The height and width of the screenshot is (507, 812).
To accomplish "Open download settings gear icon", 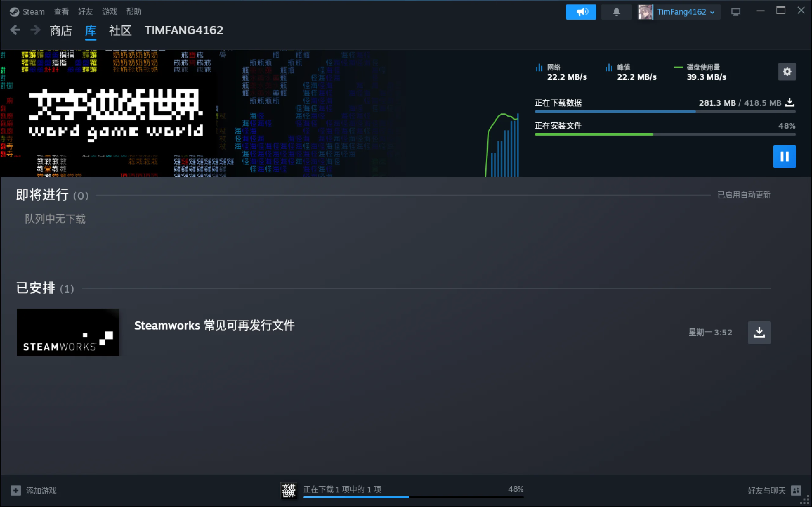I will click(787, 72).
